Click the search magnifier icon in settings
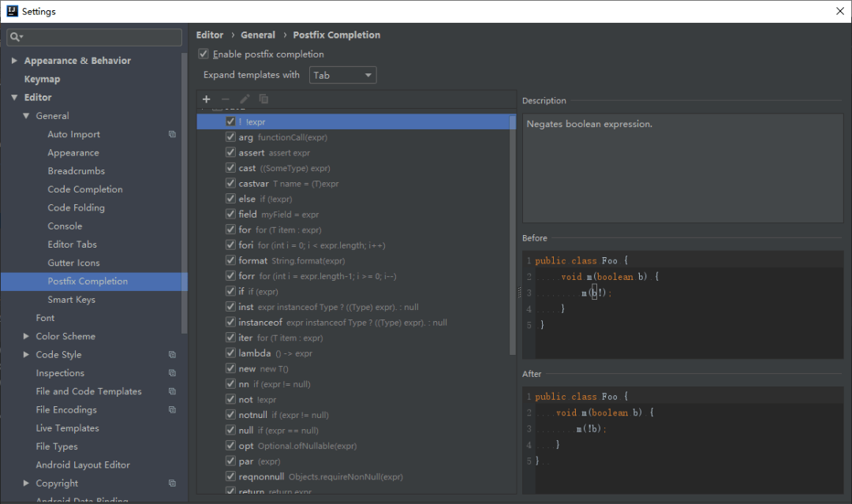852x504 pixels. coord(16,37)
